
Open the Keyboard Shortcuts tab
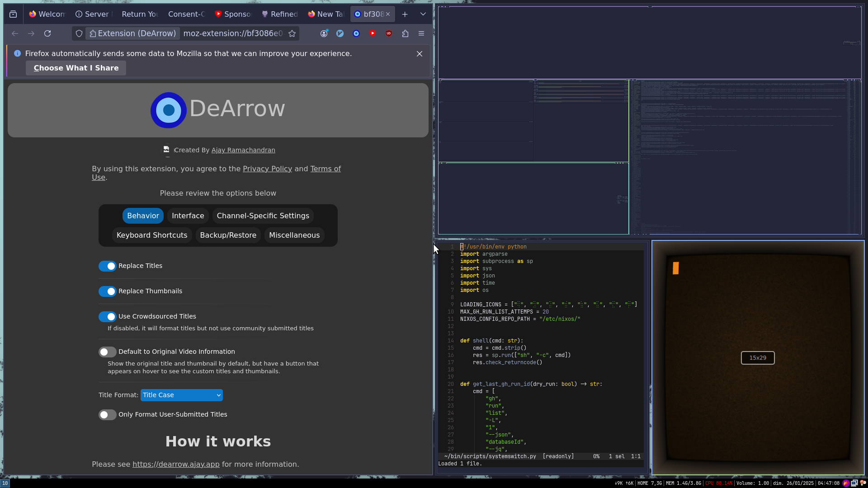click(152, 235)
